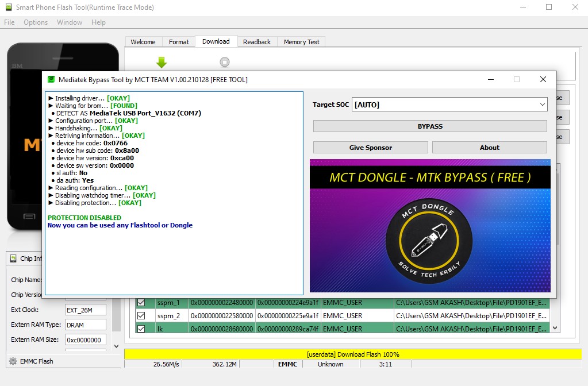The height and width of the screenshot is (386, 588).
Task: Click the Chip Info panel icon
Action: 13,258
